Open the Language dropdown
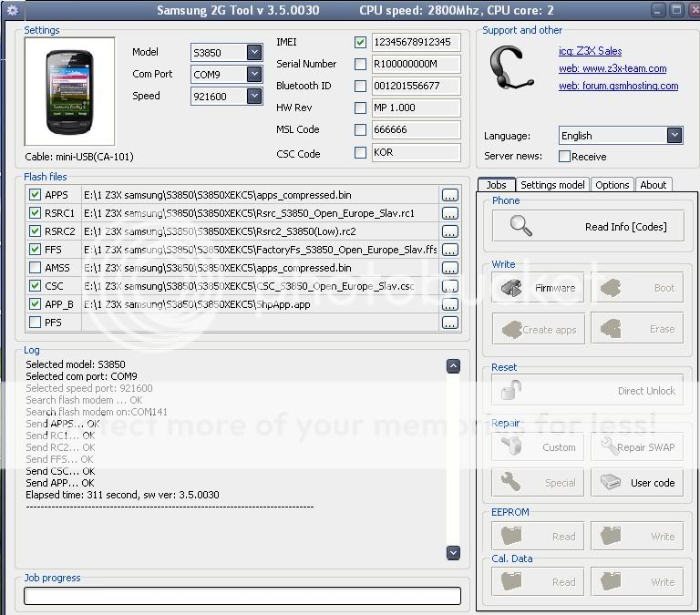Viewport: 700px width, 615px height. [x=674, y=135]
